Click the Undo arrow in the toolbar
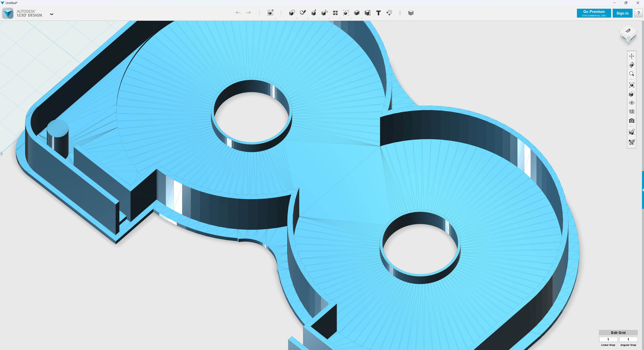 click(x=238, y=13)
